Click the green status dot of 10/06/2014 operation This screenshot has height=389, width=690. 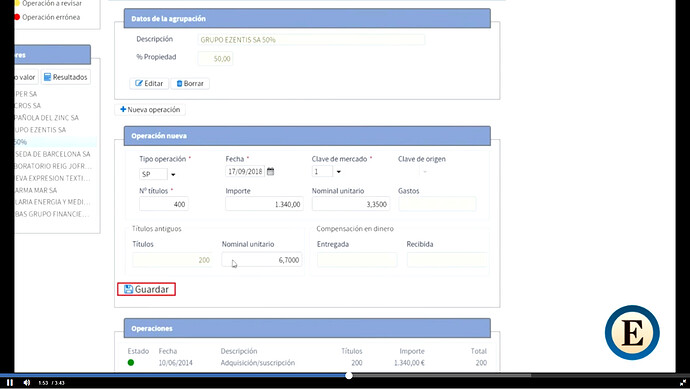pyautogui.click(x=131, y=363)
